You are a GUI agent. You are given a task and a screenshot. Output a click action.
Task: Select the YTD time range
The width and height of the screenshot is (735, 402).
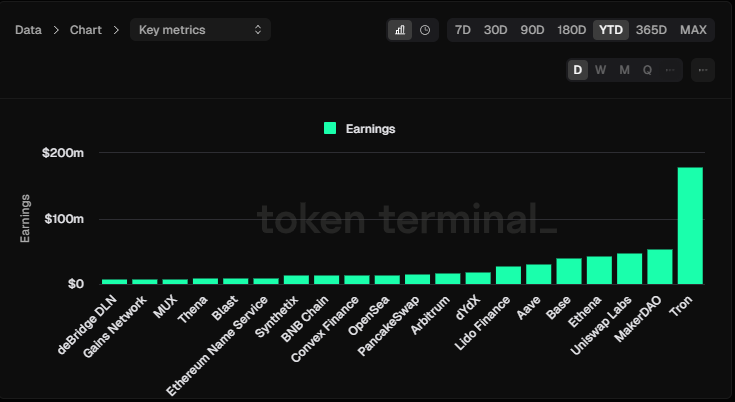click(611, 30)
